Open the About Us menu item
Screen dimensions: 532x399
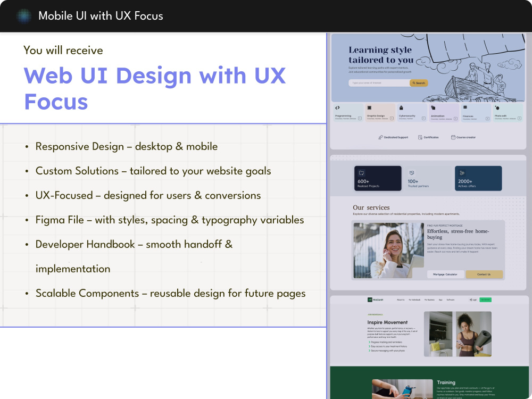(x=401, y=300)
